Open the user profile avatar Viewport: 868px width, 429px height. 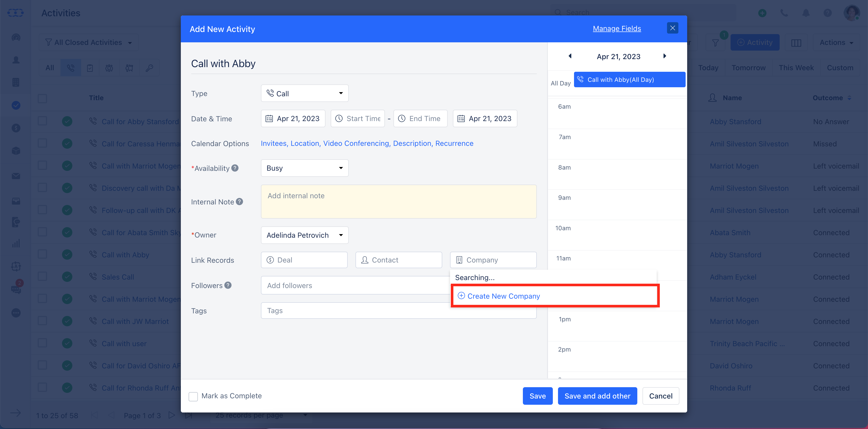(x=851, y=13)
